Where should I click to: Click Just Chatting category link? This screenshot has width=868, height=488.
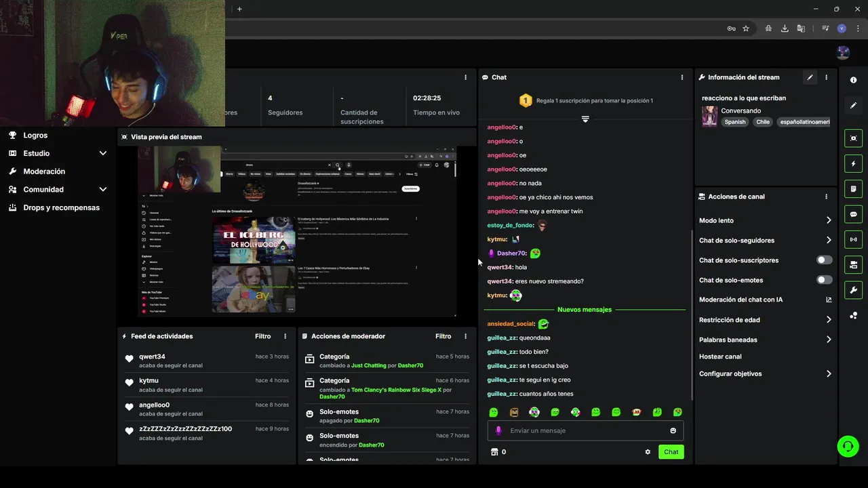pos(368,365)
